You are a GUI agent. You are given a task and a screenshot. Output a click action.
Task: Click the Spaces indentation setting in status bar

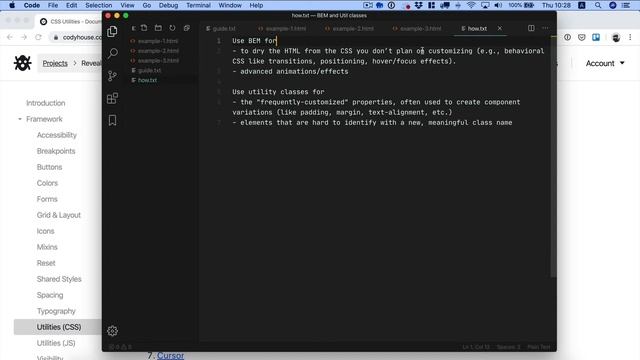(509, 347)
